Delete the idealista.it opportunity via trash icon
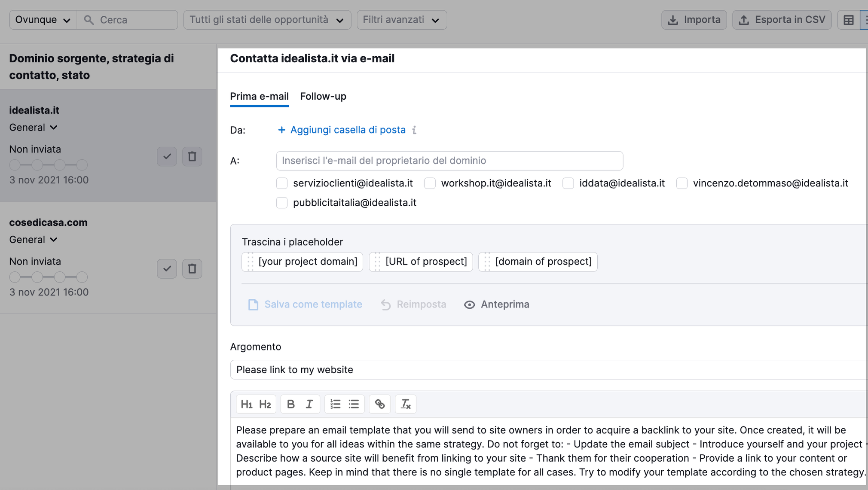Screen dimensions: 868x490 pos(192,156)
